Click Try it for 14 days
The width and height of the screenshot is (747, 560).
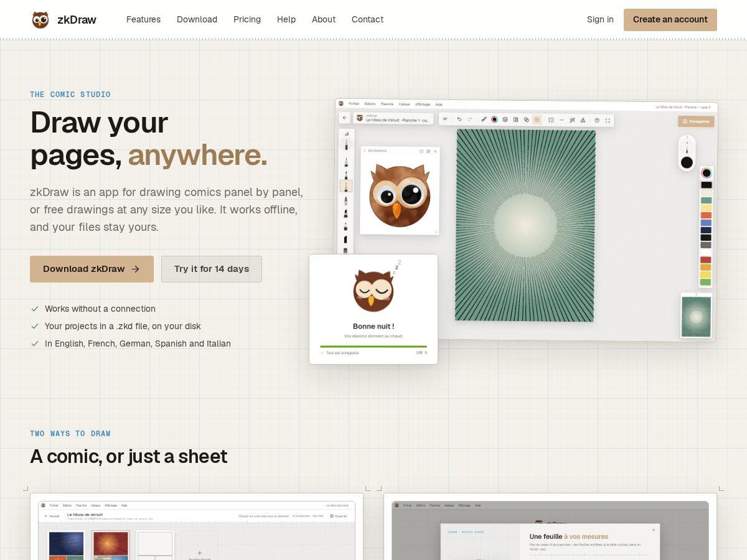[212, 269]
